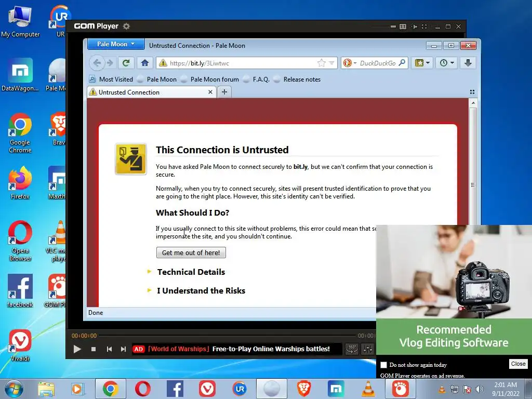Go back in Pale Moon
This screenshot has height=399, width=532.
(97, 63)
